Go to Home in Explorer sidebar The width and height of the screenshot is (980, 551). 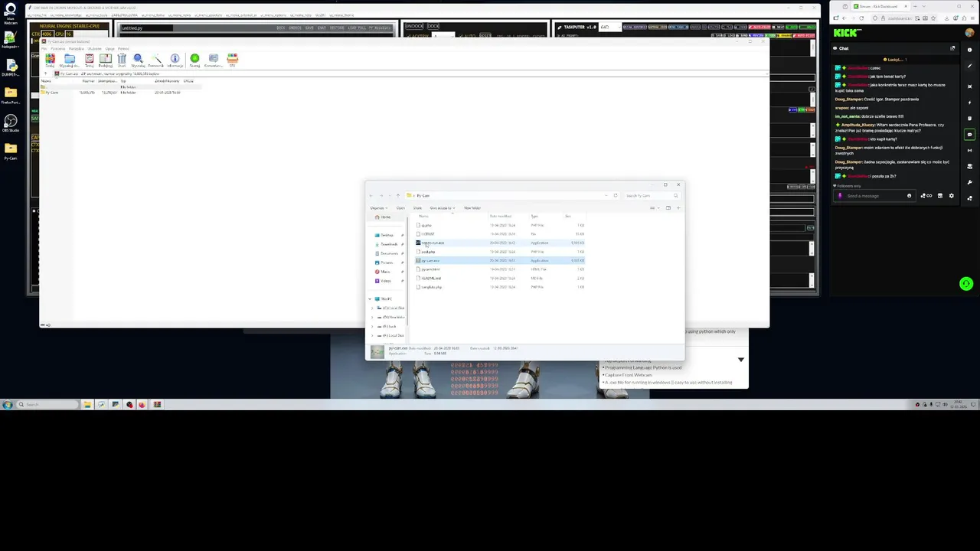385,217
